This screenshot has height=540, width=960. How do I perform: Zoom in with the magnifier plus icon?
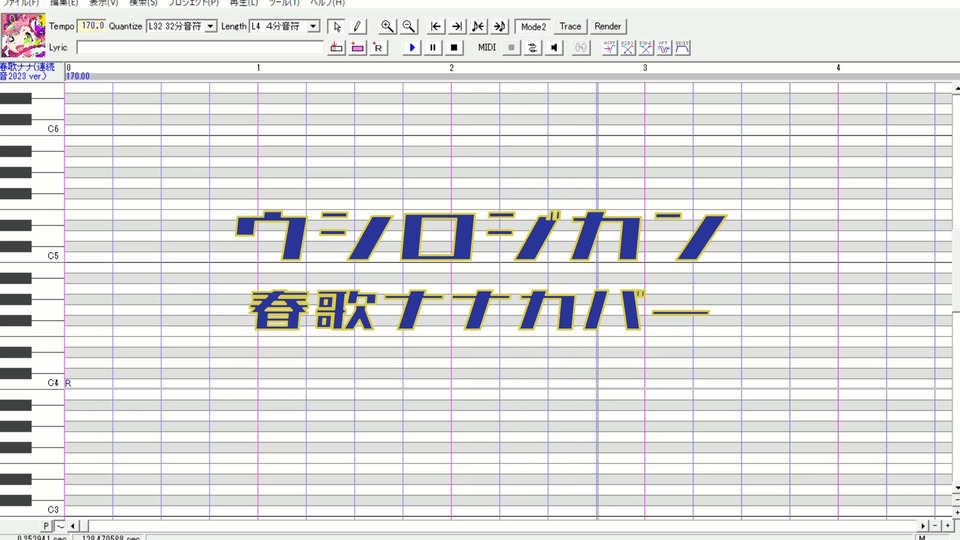[x=387, y=26]
